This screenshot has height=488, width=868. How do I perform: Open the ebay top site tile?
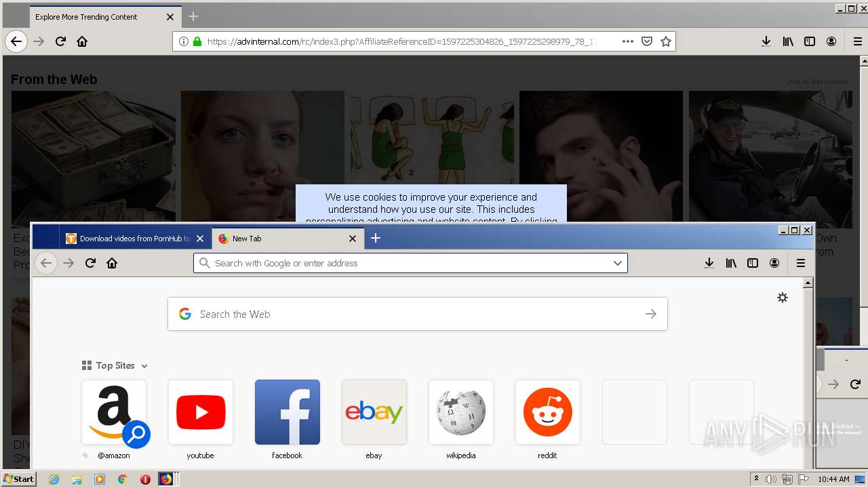point(374,412)
